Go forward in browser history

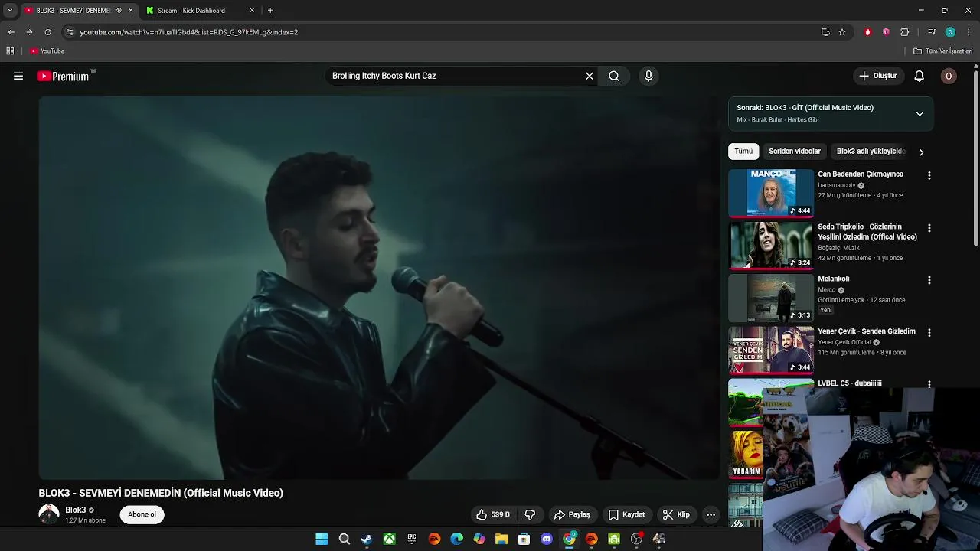pos(29,32)
